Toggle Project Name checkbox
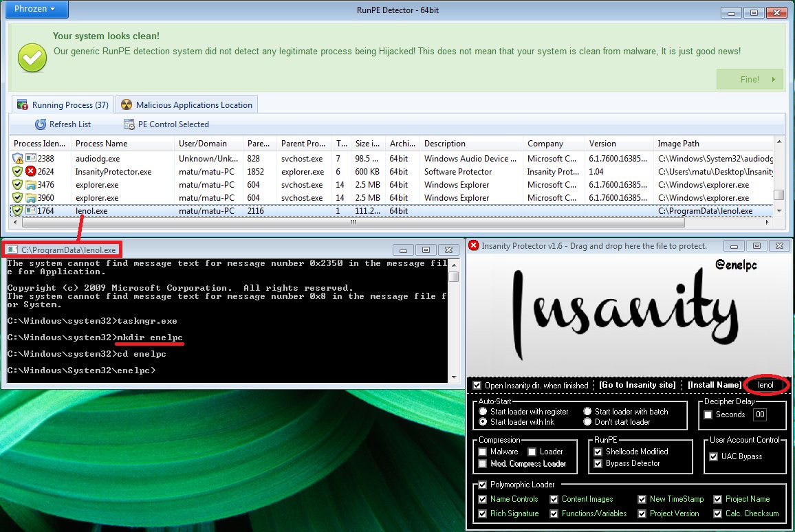The height and width of the screenshot is (532, 795). point(717,499)
